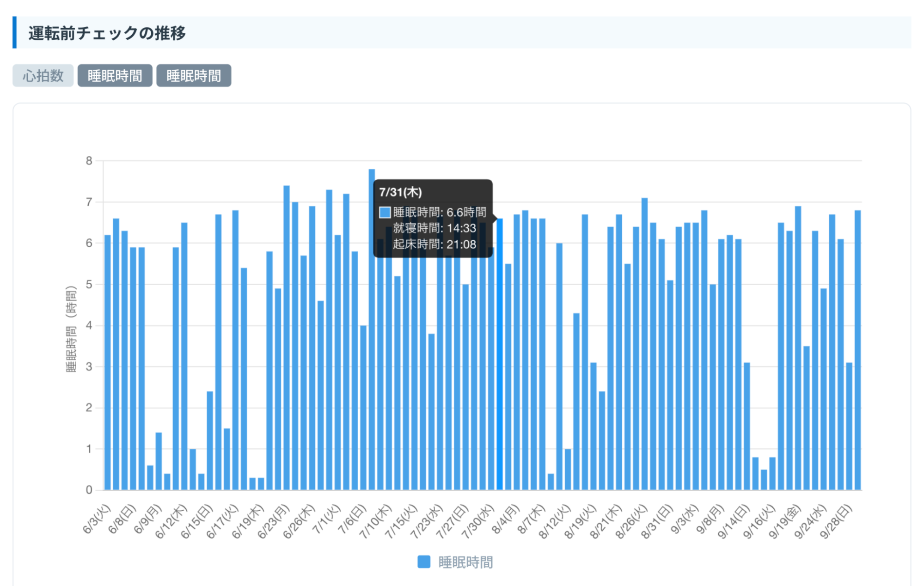
Task: Click the 8 tick on the y-axis
Action: point(89,161)
